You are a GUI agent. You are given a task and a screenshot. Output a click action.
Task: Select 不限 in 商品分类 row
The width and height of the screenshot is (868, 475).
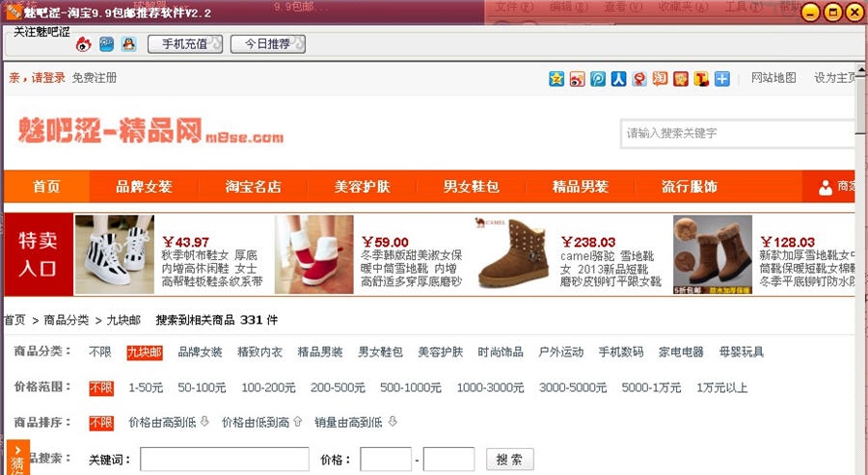[x=100, y=352]
